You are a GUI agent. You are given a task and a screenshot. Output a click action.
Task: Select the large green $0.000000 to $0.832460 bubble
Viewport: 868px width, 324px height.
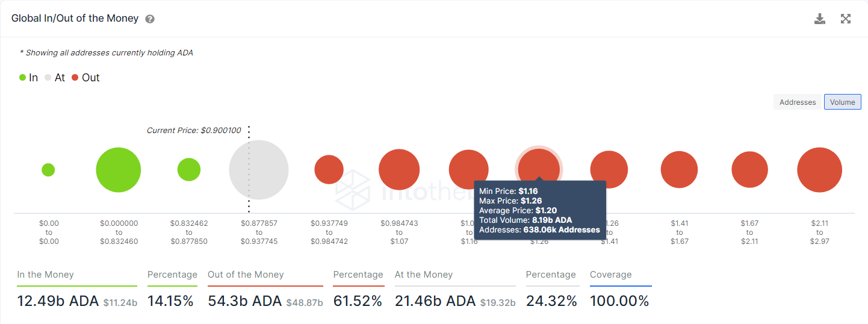tap(119, 170)
